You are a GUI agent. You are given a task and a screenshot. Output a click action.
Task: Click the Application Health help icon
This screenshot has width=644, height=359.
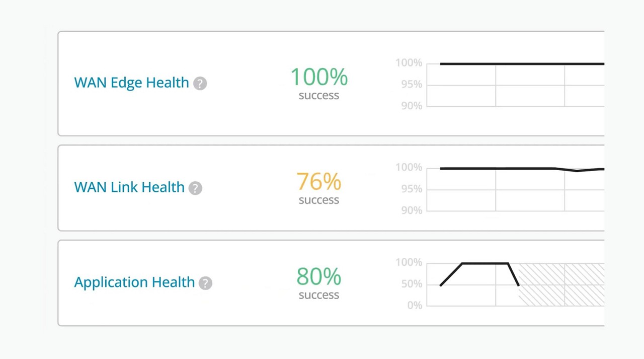click(x=205, y=283)
